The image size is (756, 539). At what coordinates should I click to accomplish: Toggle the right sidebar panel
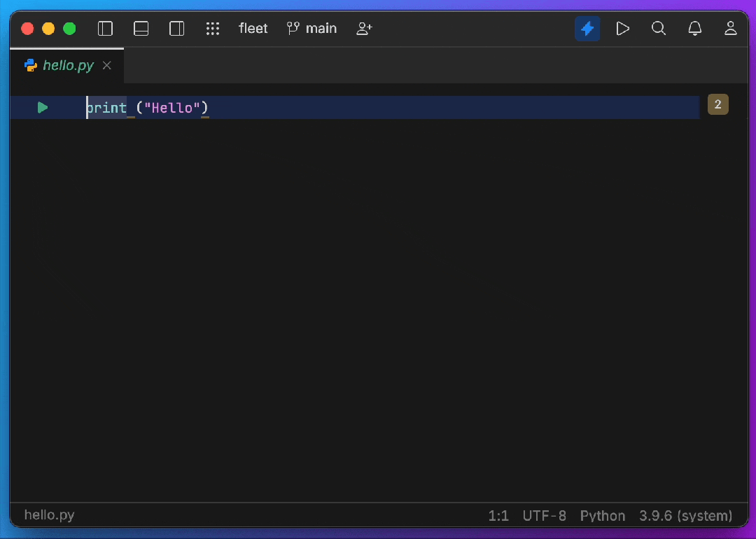(177, 29)
